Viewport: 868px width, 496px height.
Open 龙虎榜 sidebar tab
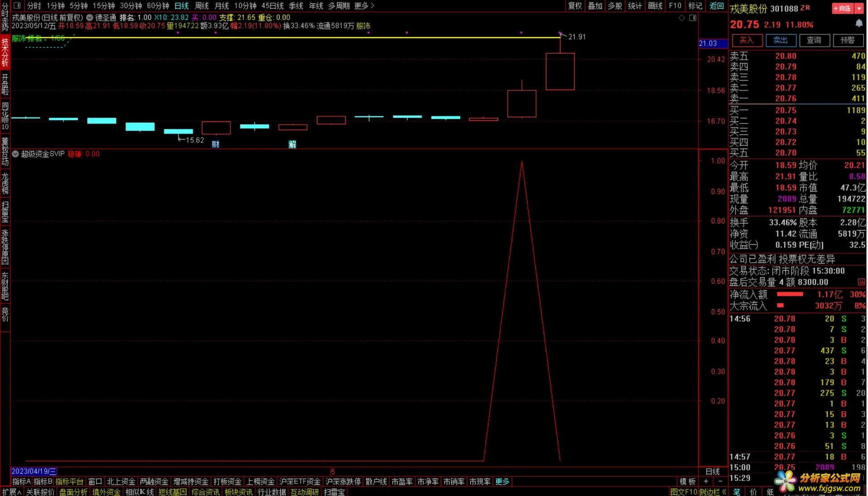5,183
